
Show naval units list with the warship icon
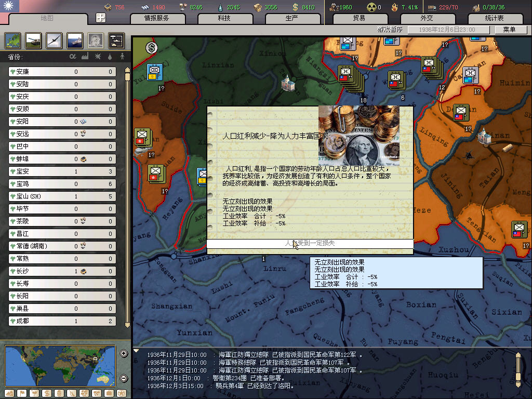(x=75, y=41)
